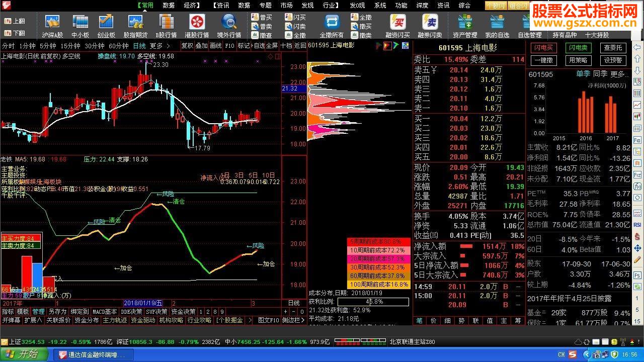644x362 pixels.
Task: Toggle 画线 drawing mode
Action: 215,46
